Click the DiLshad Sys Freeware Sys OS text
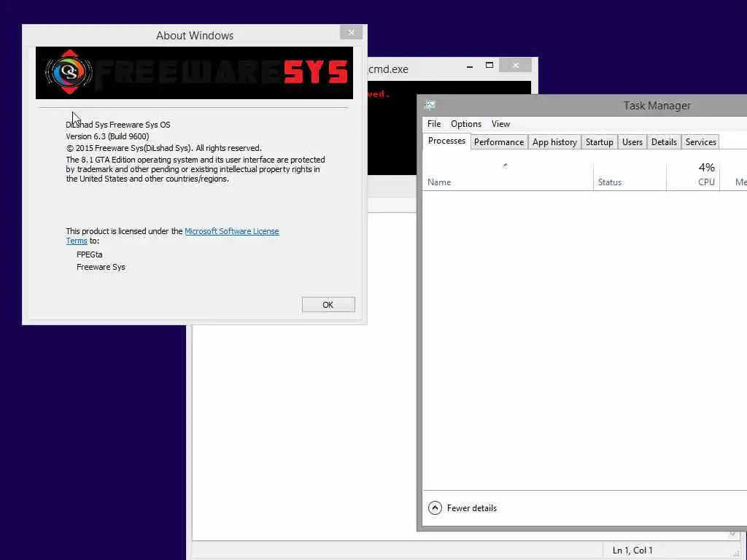Image resolution: width=747 pixels, height=560 pixels. (x=118, y=125)
